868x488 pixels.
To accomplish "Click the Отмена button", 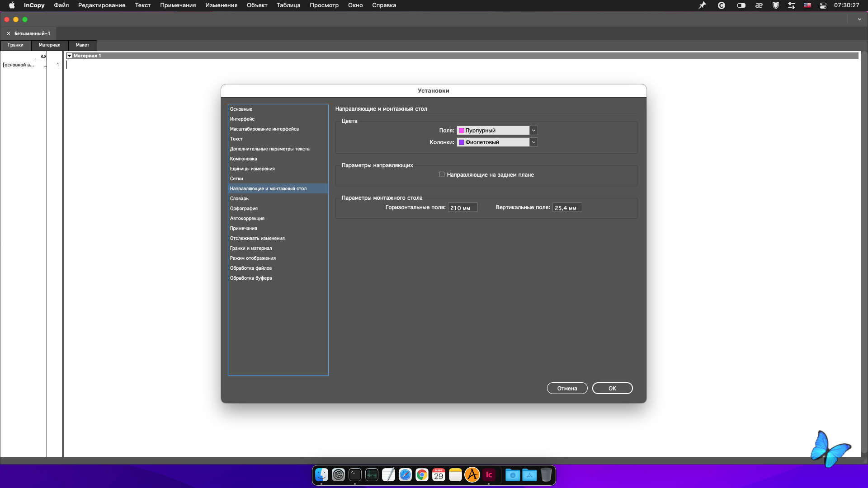I will tap(567, 389).
